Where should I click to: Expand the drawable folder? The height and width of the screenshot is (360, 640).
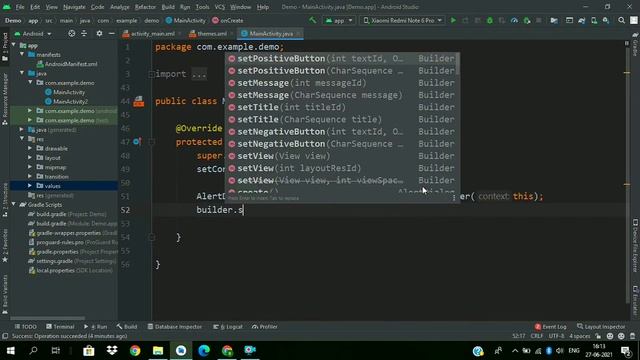(x=30, y=148)
